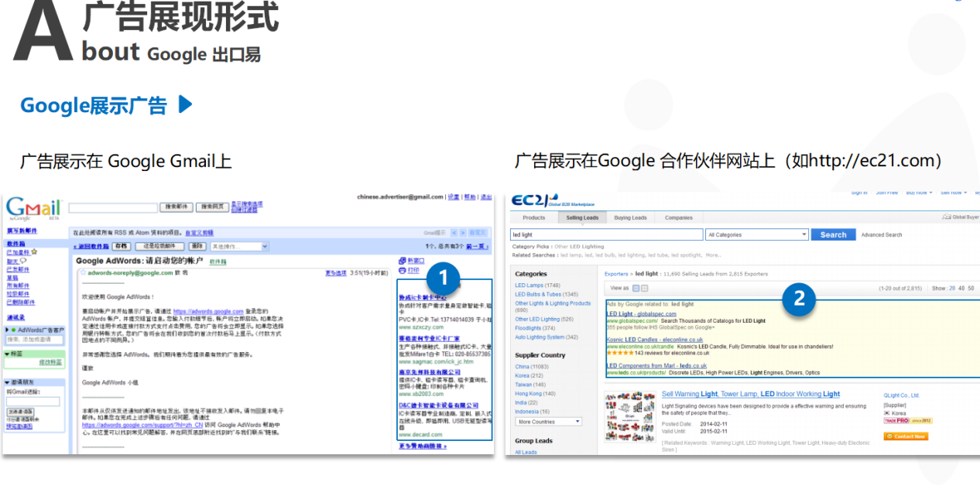Click the print icon in Gmail

pyautogui.click(x=402, y=270)
